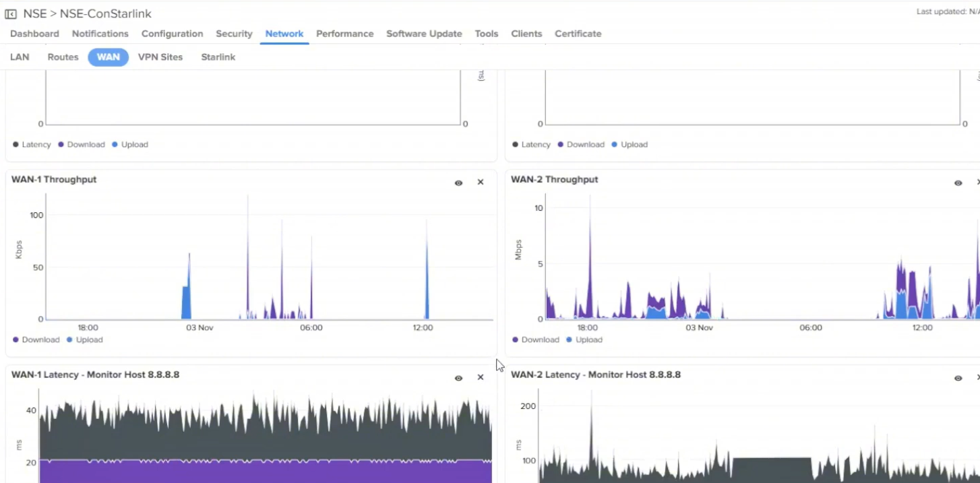Select the LAN sub-tab
This screenshot has width=980, height=483.
point(20,57)
